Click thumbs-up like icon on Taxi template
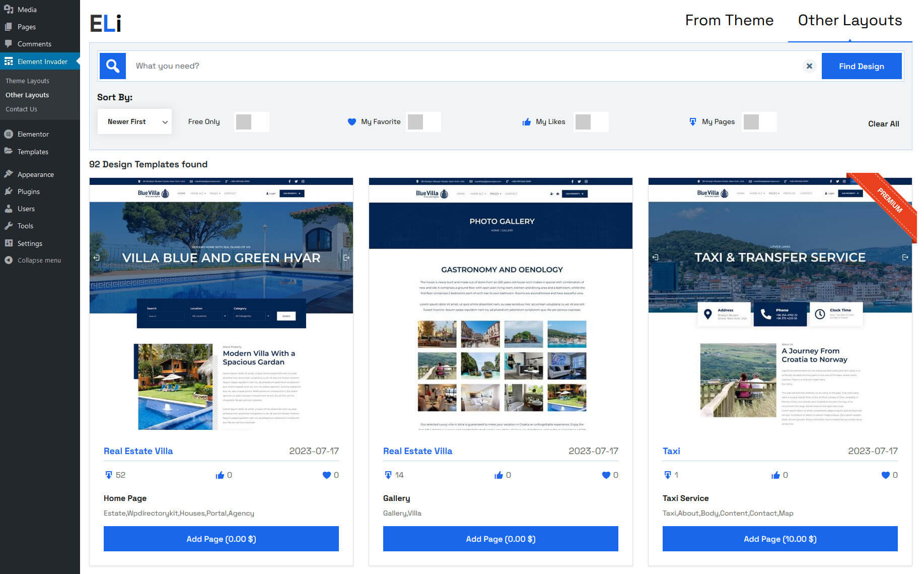 point(775,475)
